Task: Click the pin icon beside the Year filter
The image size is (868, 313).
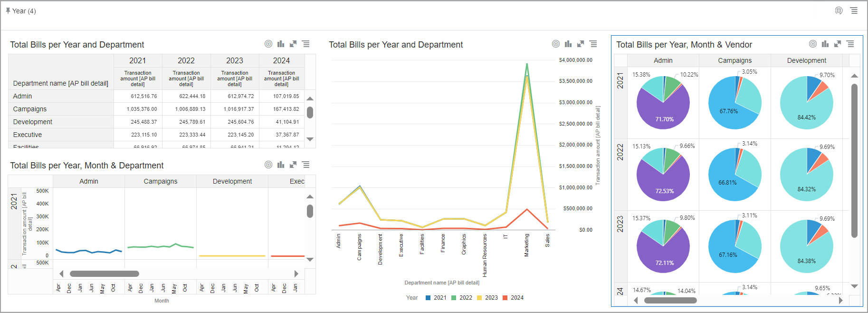Action: pyautogui.click(x=8, y=10)
